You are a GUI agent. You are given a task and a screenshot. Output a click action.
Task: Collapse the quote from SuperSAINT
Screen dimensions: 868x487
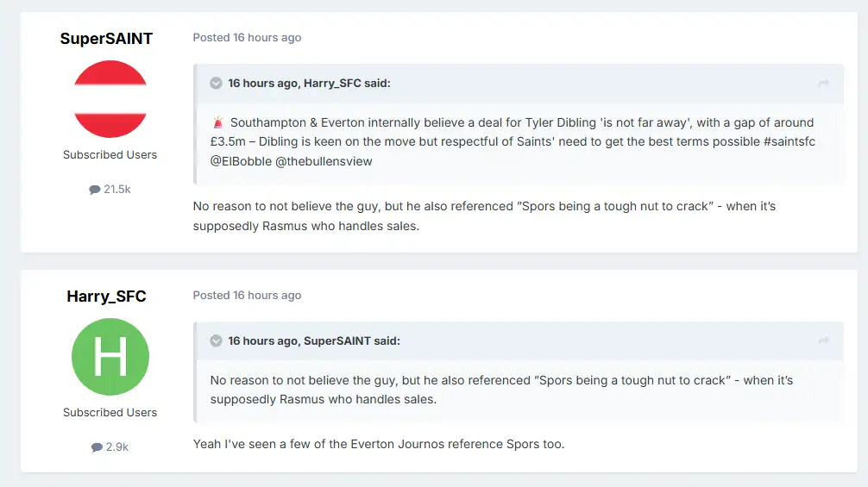[x=216, y=341]
